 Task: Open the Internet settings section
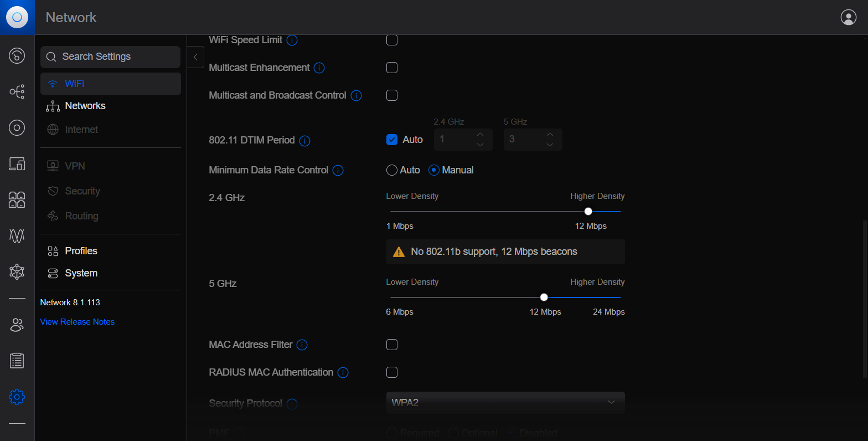(111, 130)
